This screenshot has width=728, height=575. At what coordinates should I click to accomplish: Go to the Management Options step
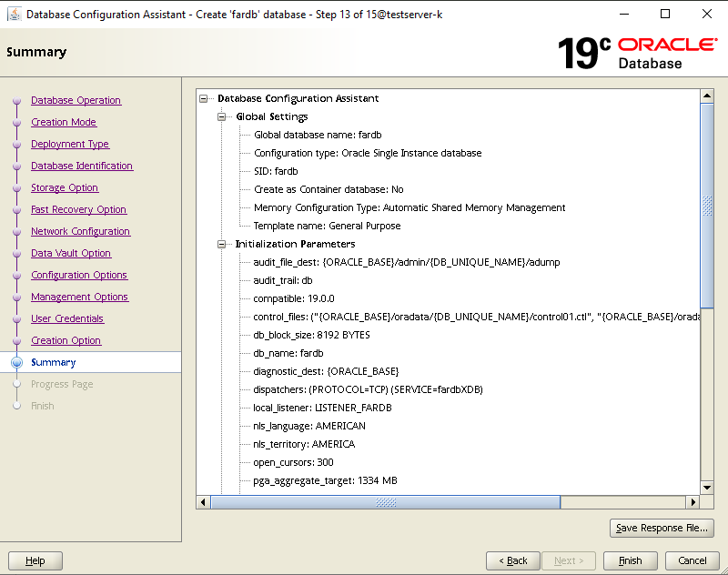click(79, 297)
